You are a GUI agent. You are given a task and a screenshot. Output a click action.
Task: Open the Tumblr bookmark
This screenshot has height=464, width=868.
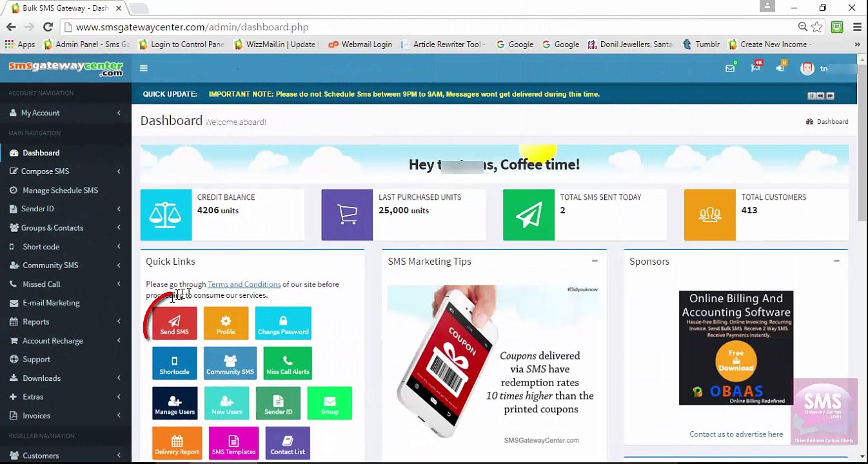(x=701, y=44)
